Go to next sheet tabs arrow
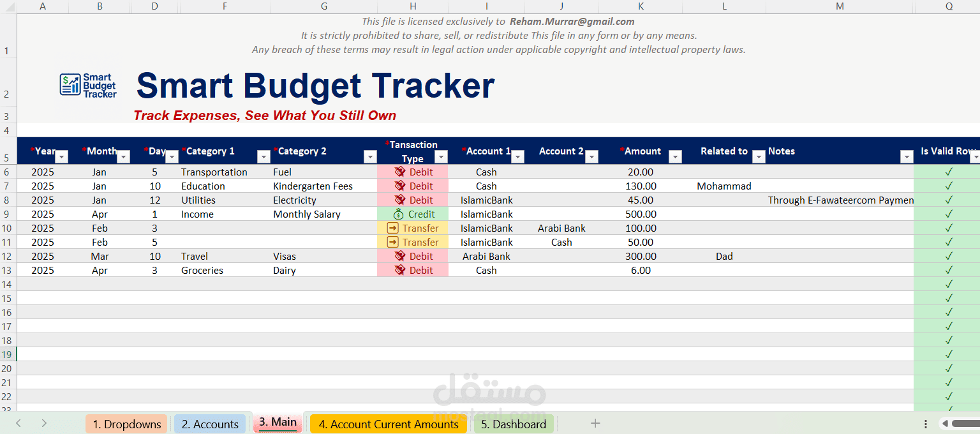Image resolution: width=980 pixels, height=434 pixels. 44,423
